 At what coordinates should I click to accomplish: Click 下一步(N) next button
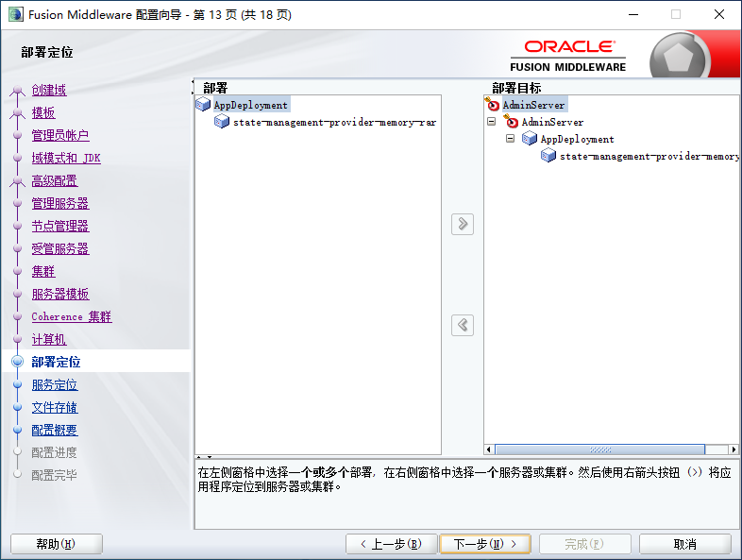[x=485, y=544]
